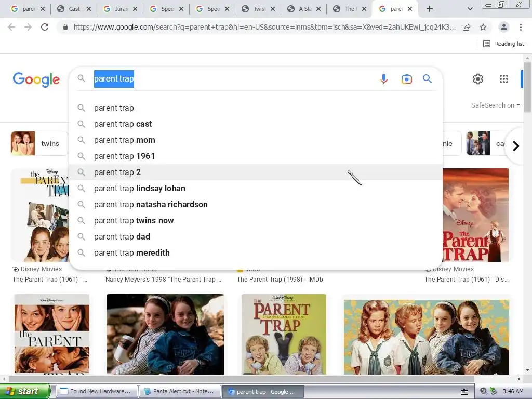The height and width of the screenshot is (399, 532).
Task: Click the browser Back arrow
Action: pyautogui.click(x=11, y=27)
